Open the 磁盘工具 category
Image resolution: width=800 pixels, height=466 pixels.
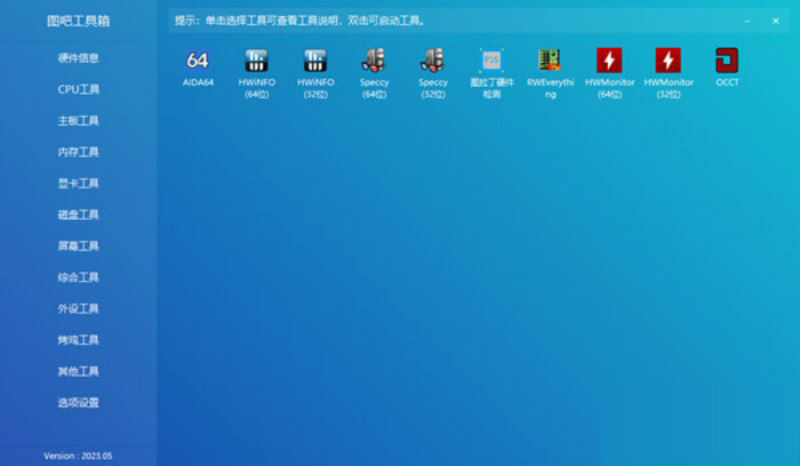78,215
